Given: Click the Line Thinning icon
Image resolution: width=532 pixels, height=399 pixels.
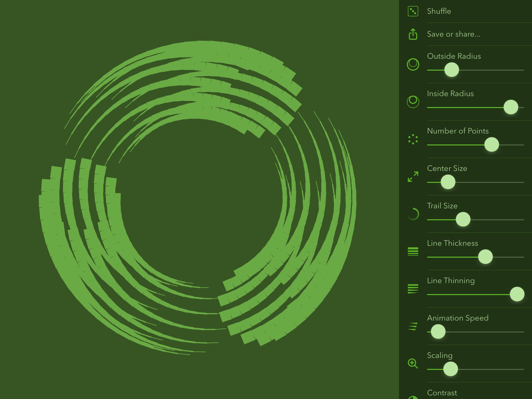Looking at the screenshot, I should tap(413, 289).
